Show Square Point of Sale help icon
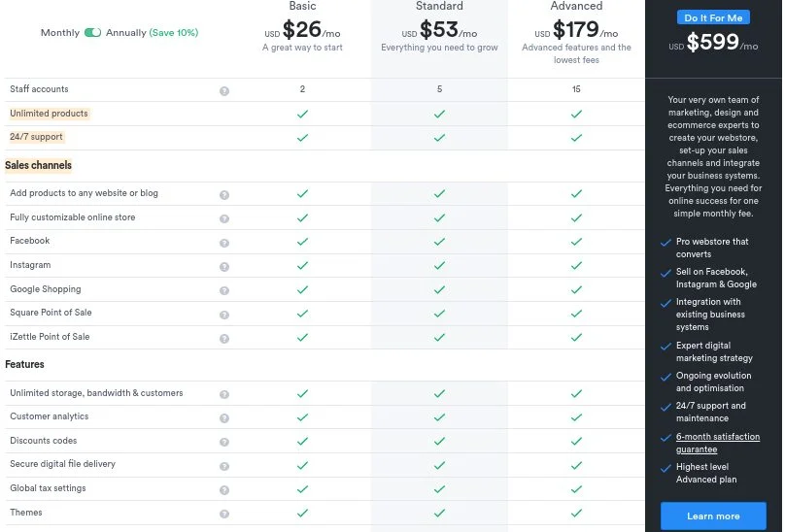 point(224,315)
